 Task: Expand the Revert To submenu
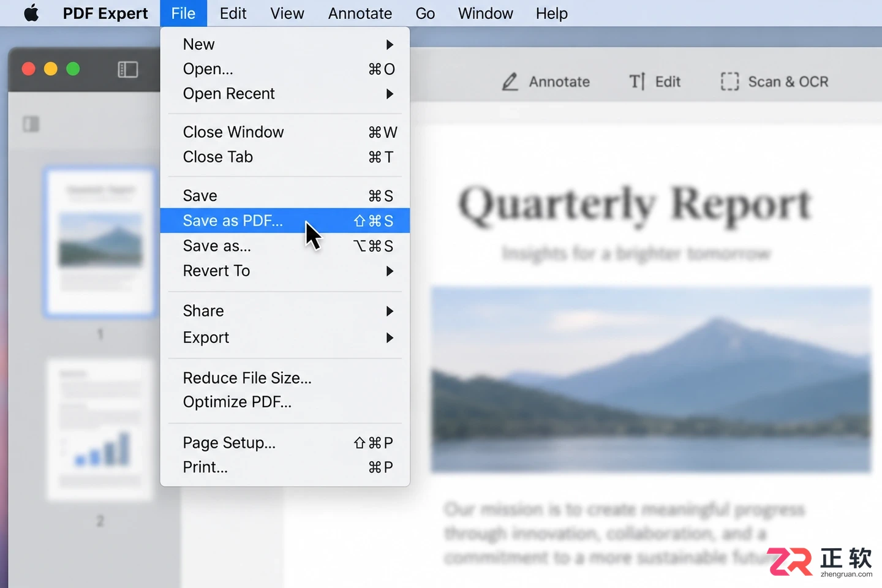(x=285, y=271)
